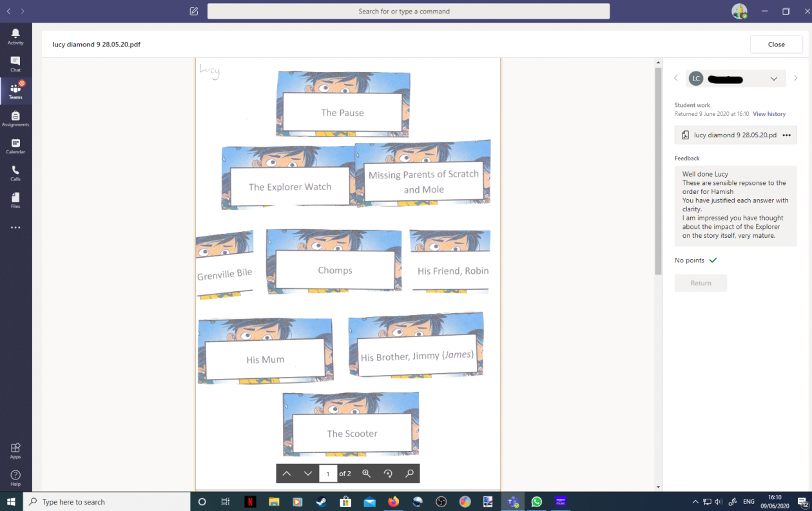Expand the student selector dropdown

(x=773, y=79)
